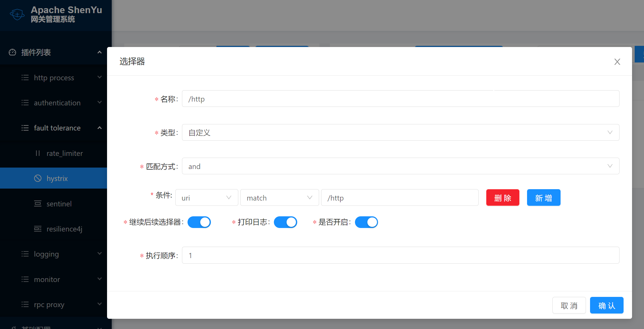Click the plugin list dashboard icon
The width and height of the screenshot is (644, 329).
(x=13, y=52)
